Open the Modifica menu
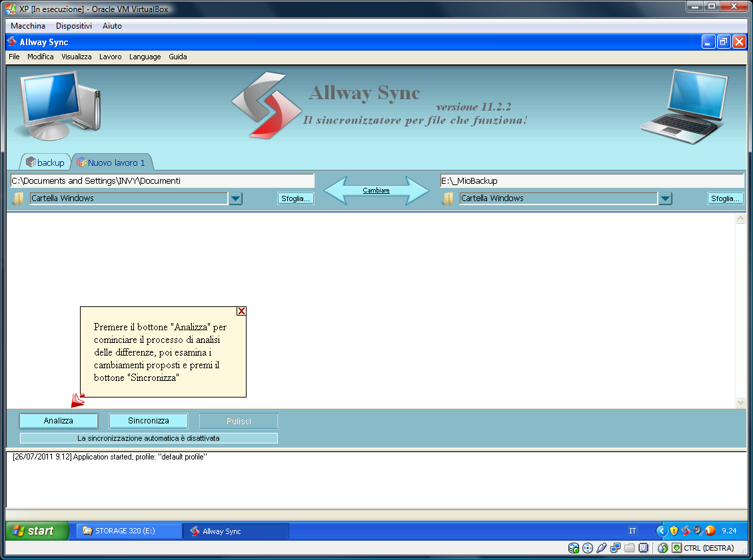753x560 pixels. coord(41,57)
